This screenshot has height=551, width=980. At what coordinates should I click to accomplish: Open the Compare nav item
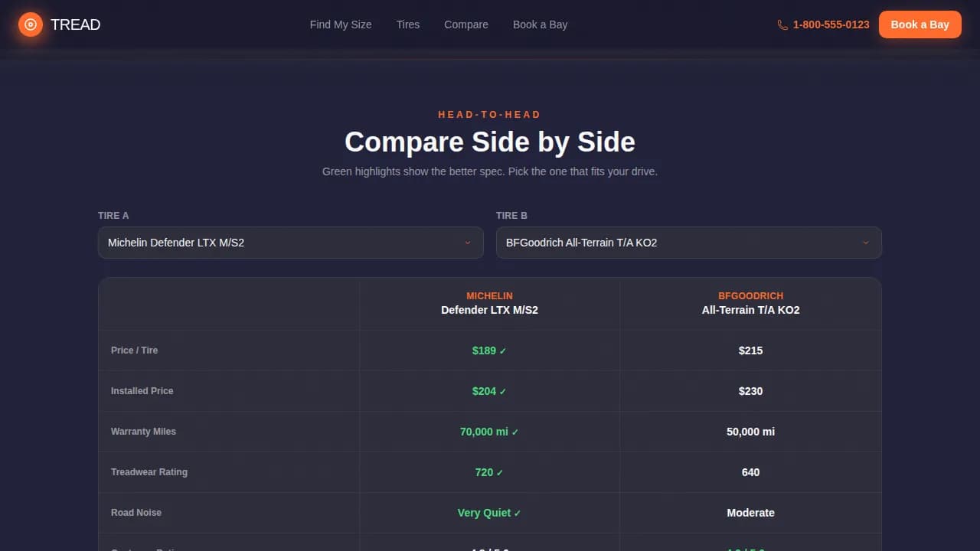click(x=466, y=24)
